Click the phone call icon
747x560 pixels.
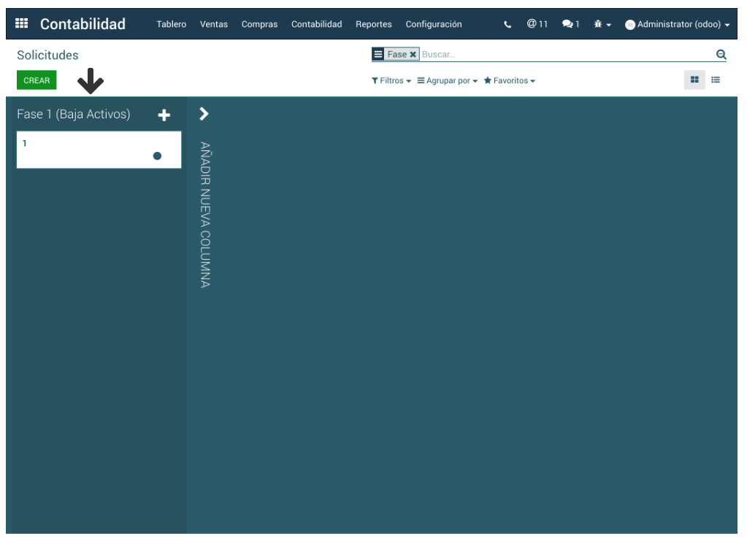pyautogui.click(x=507, y=25)
